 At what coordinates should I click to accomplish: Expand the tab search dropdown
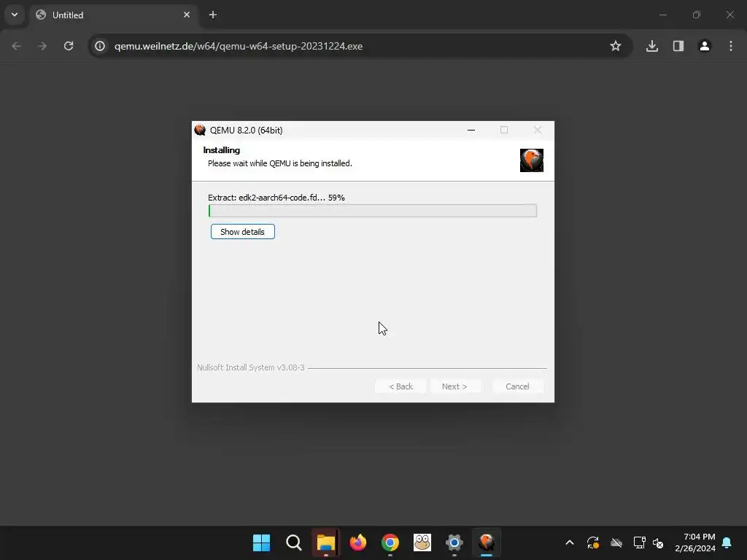coord(15,15)
